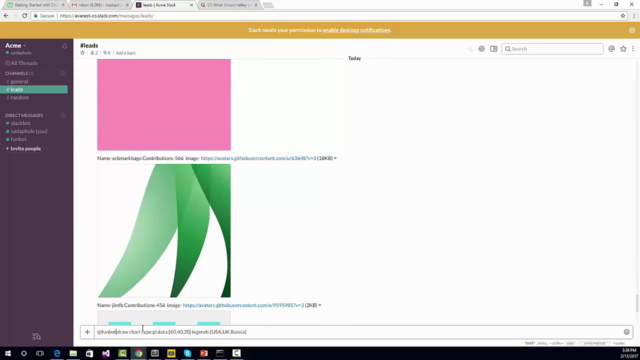The image size is (640, 360).
Task: Click Add a topic
Action: (x=126, y=53)
